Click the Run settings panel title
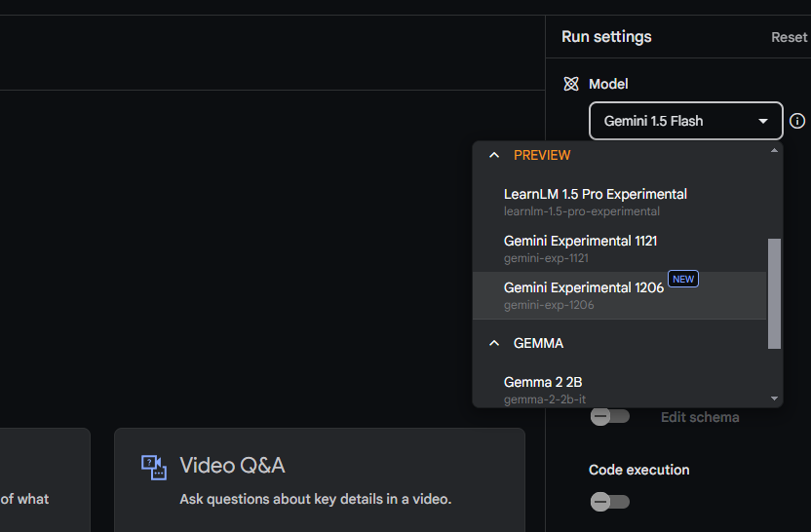 (606, 37)
